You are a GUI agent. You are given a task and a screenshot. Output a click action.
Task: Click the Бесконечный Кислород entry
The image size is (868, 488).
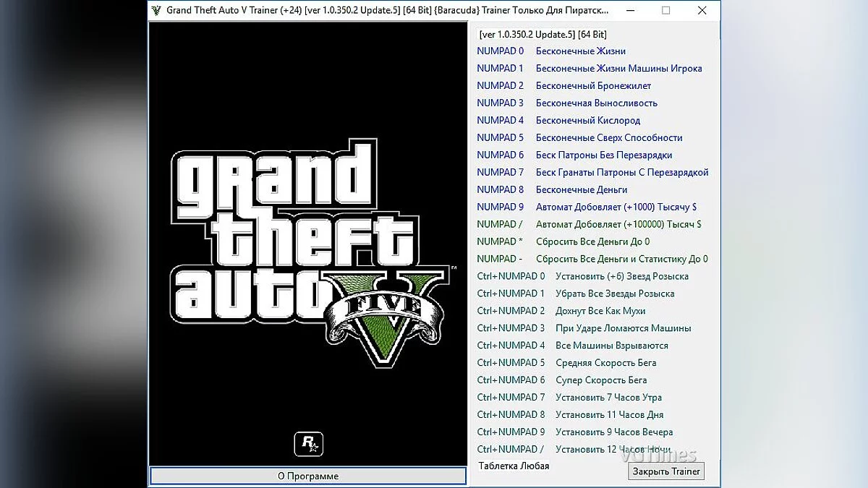588,120
